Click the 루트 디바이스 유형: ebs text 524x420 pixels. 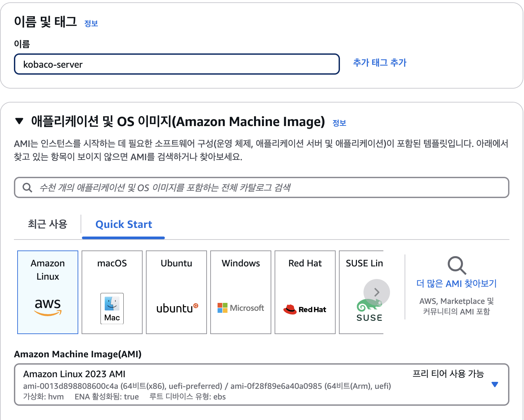[x=188, y=397]
